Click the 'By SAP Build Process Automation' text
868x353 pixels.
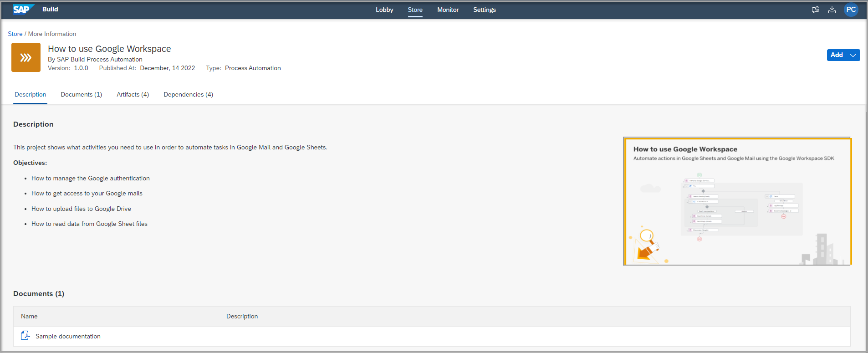tap(95, 59)
